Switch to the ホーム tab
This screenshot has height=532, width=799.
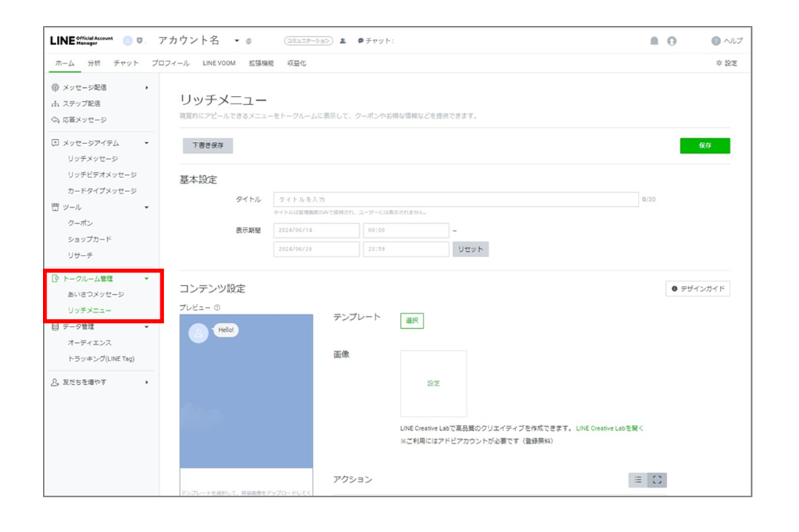65,64
